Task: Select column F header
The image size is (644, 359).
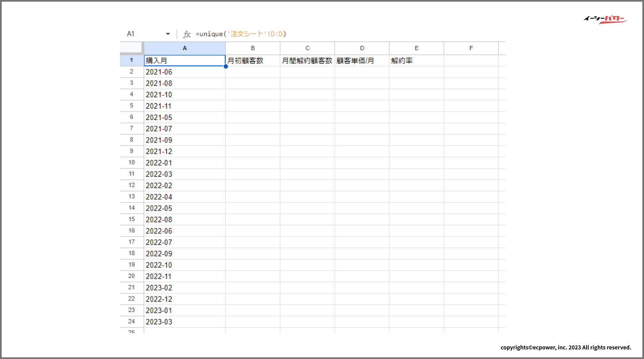Action: pos(471,48)
